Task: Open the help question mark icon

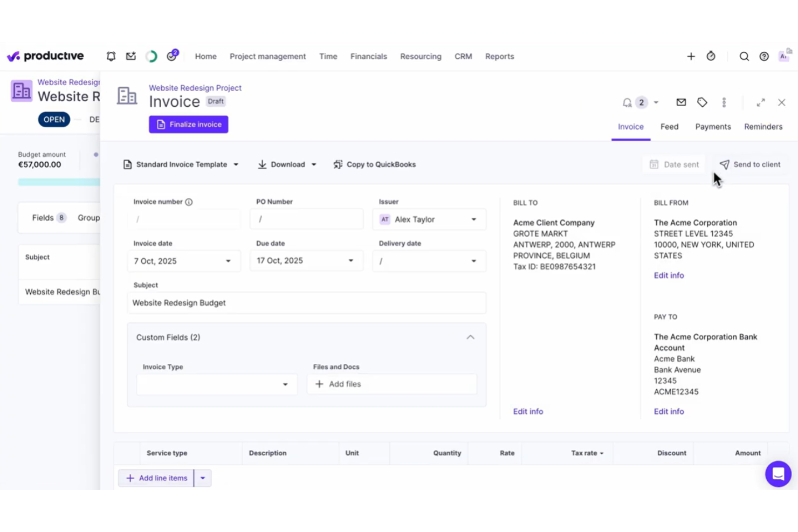Action: click(x=764, y=56)
